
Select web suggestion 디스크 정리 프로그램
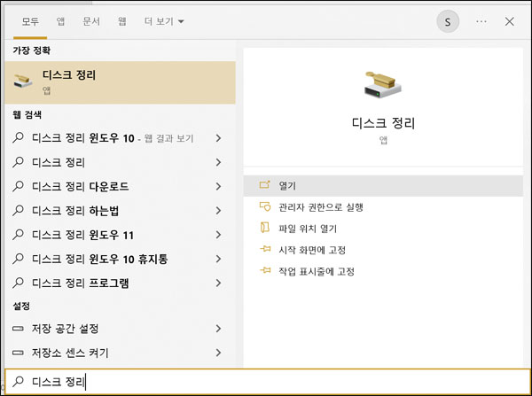[x=120, y=283]
